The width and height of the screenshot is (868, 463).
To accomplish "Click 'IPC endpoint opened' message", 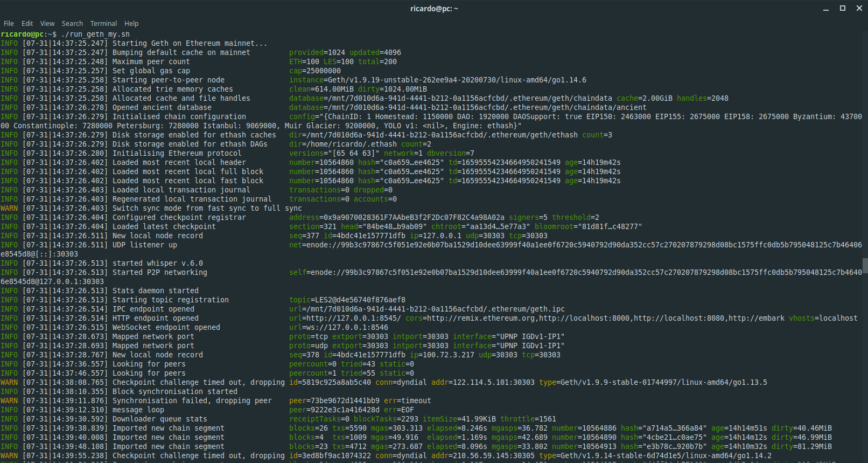I will pos(153,309).
